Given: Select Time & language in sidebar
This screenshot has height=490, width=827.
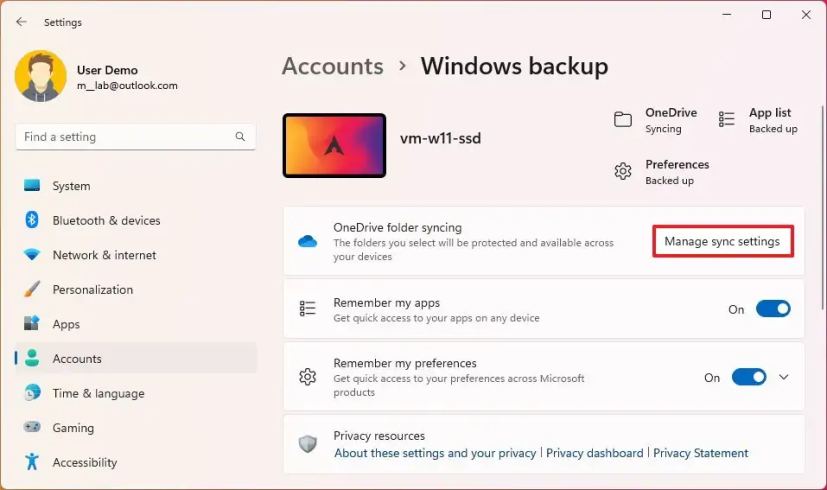Looking at the screenshot, I should [98, 393].
